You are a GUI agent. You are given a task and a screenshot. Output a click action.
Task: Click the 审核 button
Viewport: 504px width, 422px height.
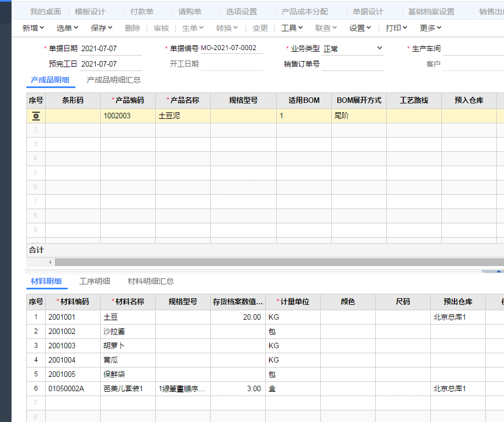[161, 28]
